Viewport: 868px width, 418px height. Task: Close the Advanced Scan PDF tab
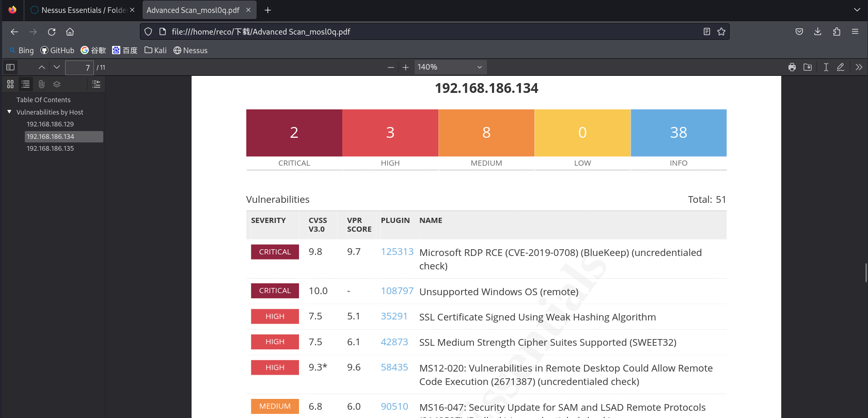click(248, 10)
